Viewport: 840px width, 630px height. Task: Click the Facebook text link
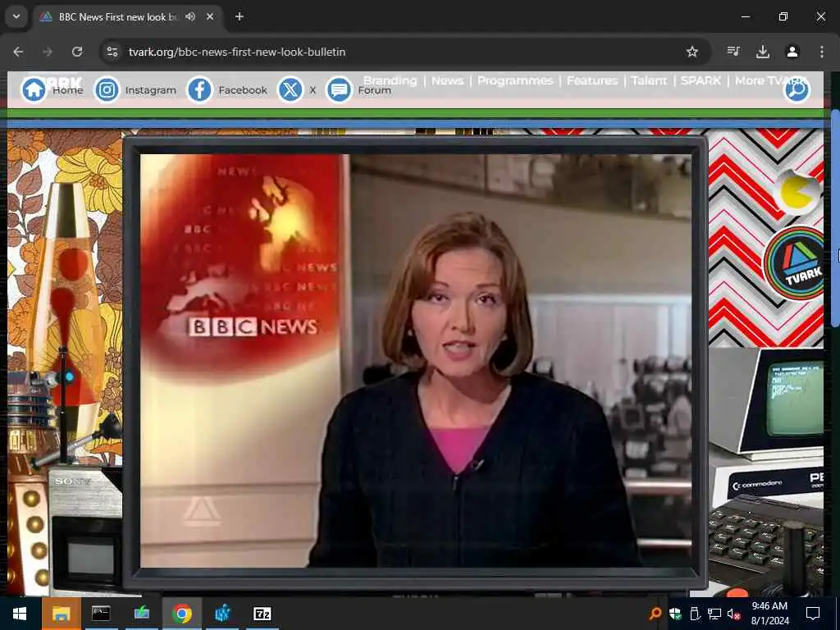click(x=243, y=90)
